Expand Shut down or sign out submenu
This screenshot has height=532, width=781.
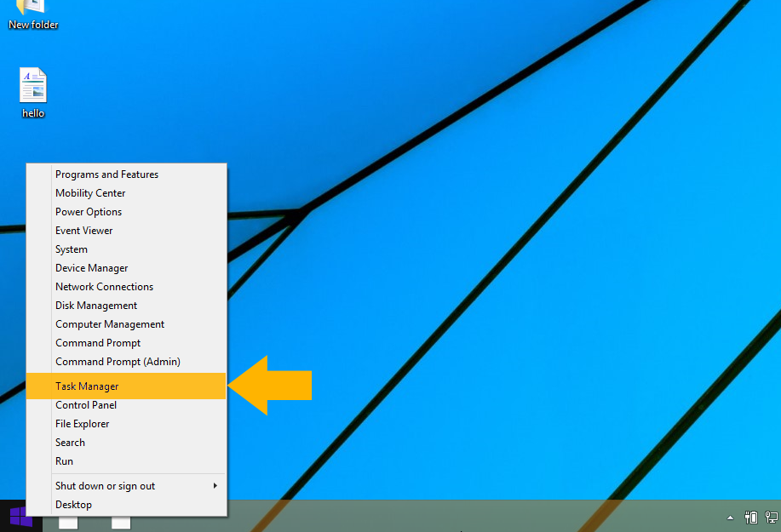tap(127, 486)
